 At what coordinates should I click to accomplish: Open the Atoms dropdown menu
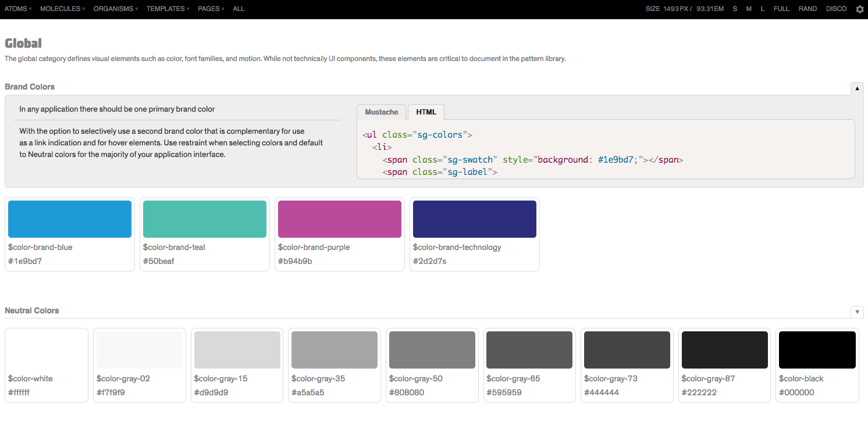click(x=18, y=9)
